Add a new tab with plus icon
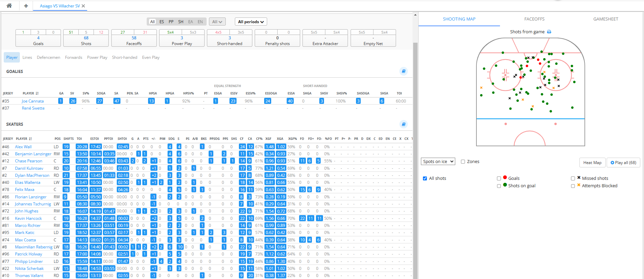This screenshot has height=279, width=644. coord(26,6)
